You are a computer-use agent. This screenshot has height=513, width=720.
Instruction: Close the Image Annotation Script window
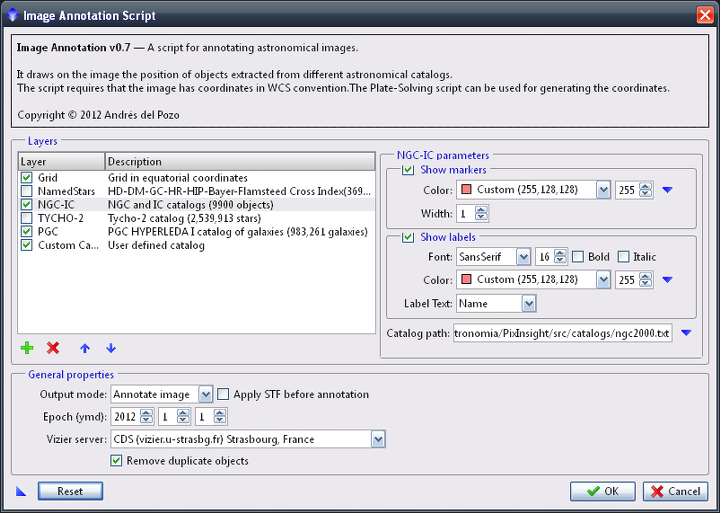(705, 15)
